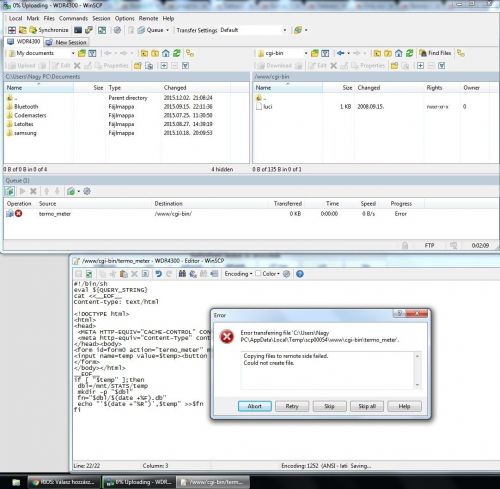The height and width of the screenshot is (489, 500).
Task: Open the terminal console icon
Action: (x=78, y=30)
